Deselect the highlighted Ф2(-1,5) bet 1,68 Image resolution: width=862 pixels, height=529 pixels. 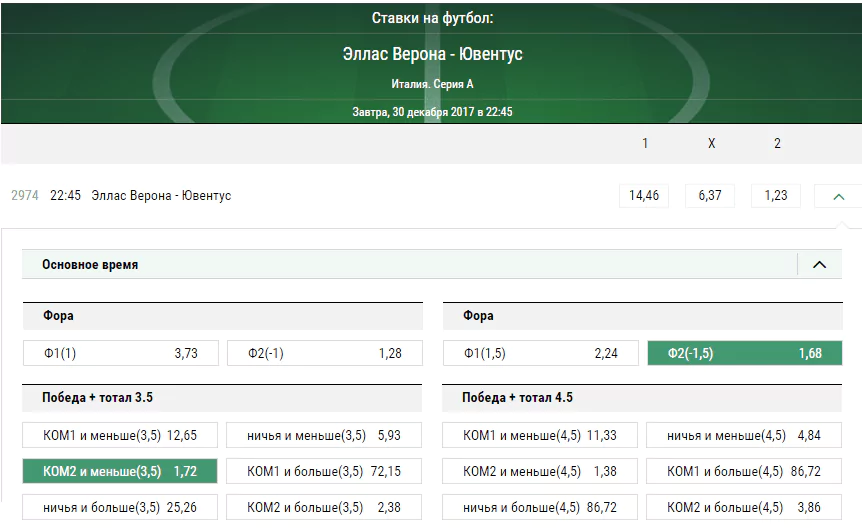click(745, 353)
